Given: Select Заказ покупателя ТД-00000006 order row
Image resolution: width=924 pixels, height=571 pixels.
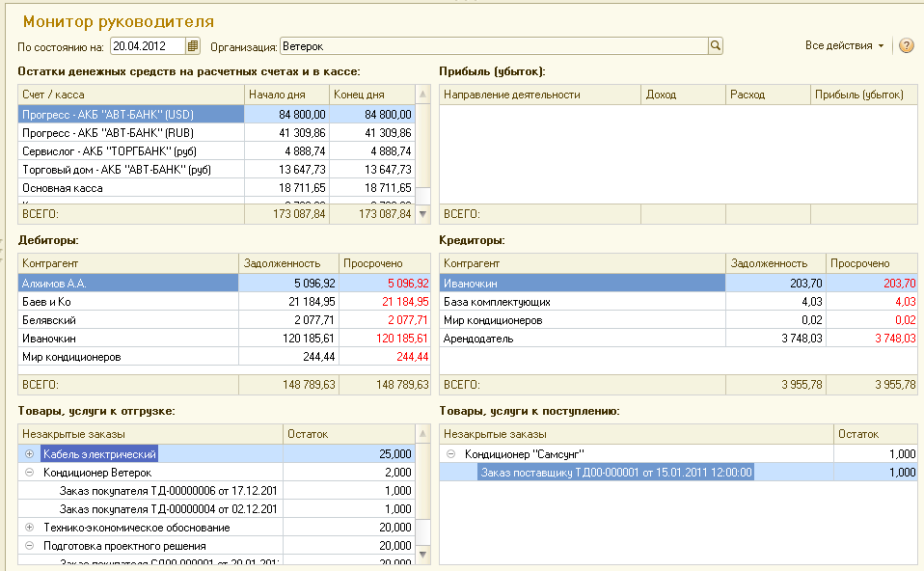Looking at the screenshot, I should pos(169,491).
